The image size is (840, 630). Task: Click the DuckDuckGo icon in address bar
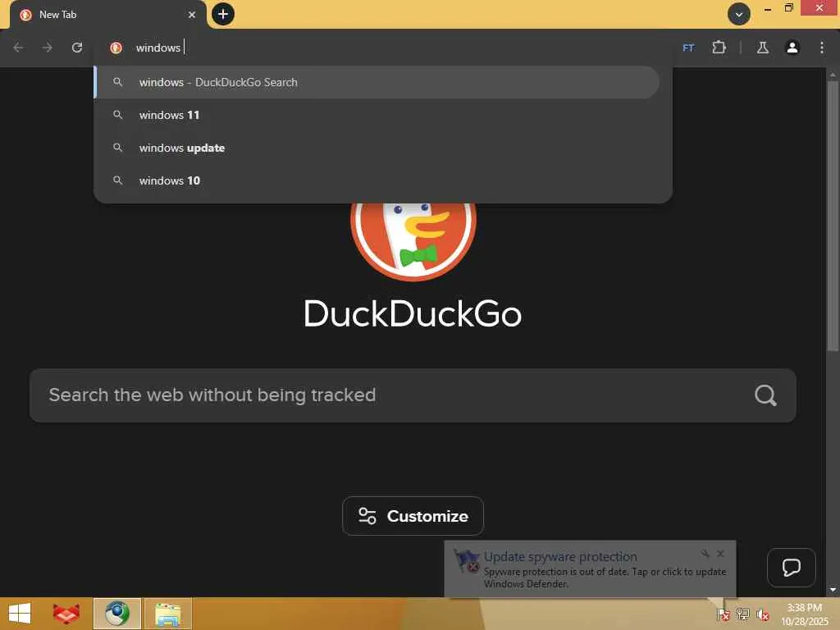coord(116,48)
